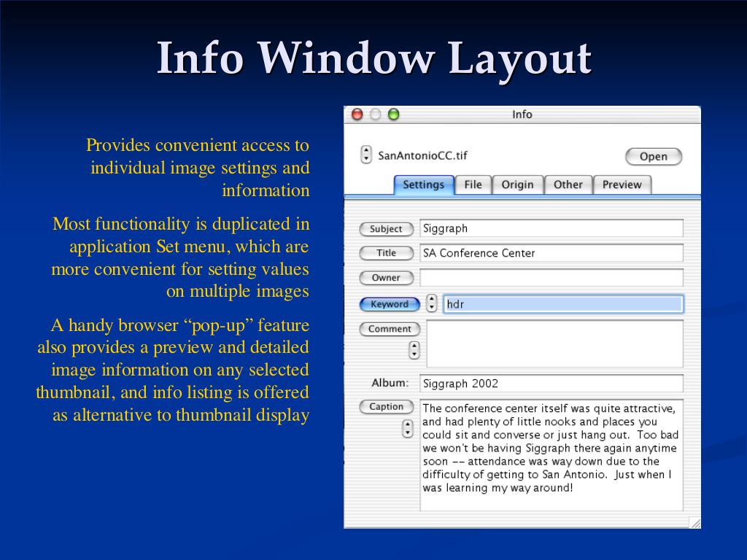Click the stepper beside SanAntonioCC.tif filename

tap(366, 155)
